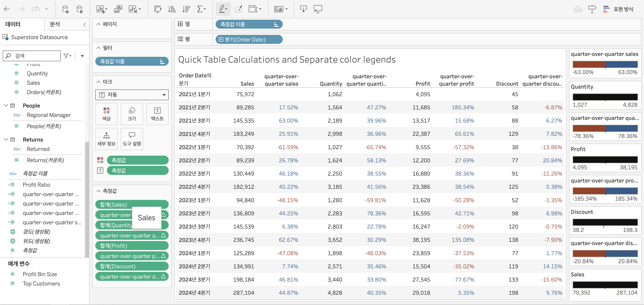Screen dimensions: 644x305
Task: Click the Sort ascending toolbar icon
Action: (x=172, y=9)
